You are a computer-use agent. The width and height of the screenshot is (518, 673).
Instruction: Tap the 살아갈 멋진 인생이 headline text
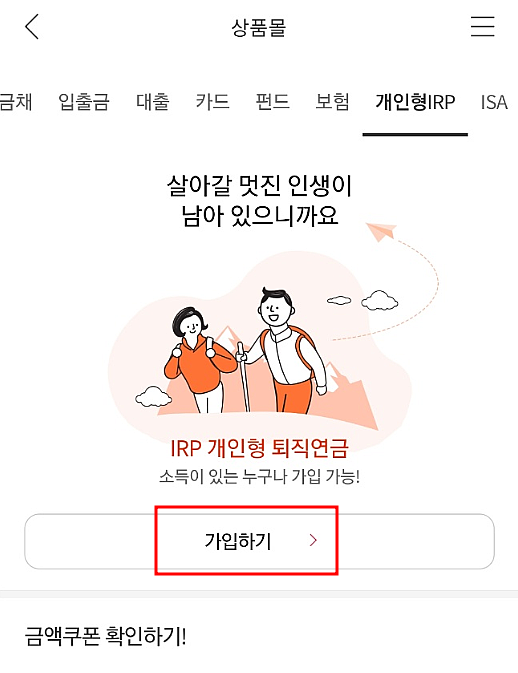point(259,186)
